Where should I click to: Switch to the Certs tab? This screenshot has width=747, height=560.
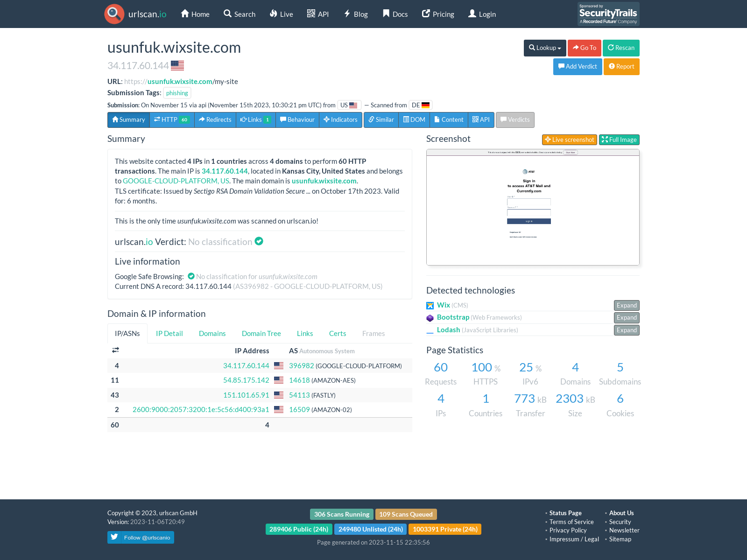338,334
